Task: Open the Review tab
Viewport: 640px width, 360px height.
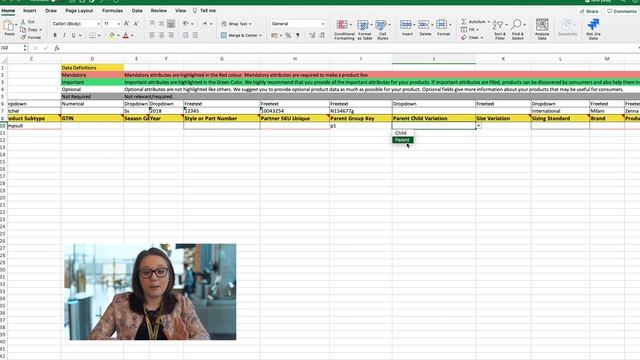Action: tap(159, 11)
